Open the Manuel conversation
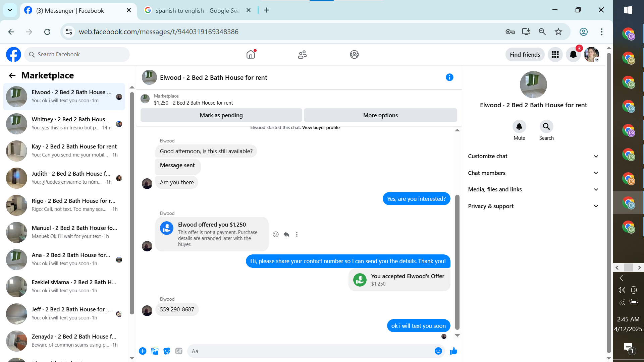 coord(64,232)
